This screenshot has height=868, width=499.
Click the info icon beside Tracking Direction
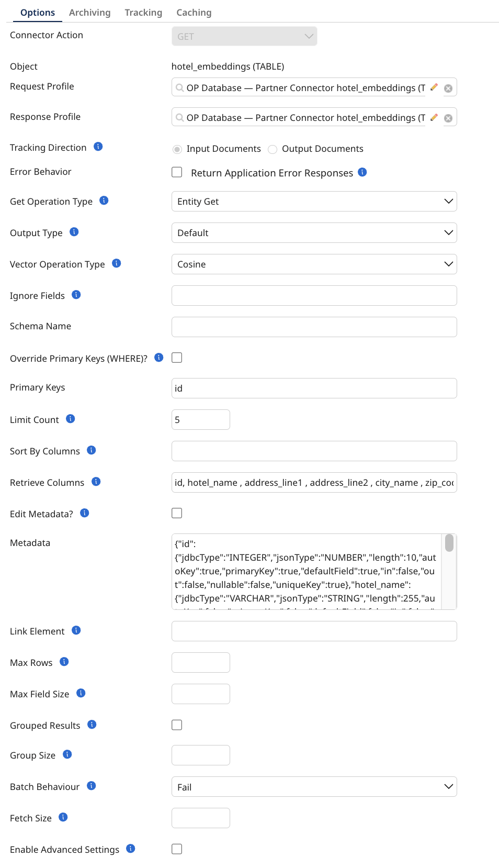pyautogui.click(x=98, y=147)
